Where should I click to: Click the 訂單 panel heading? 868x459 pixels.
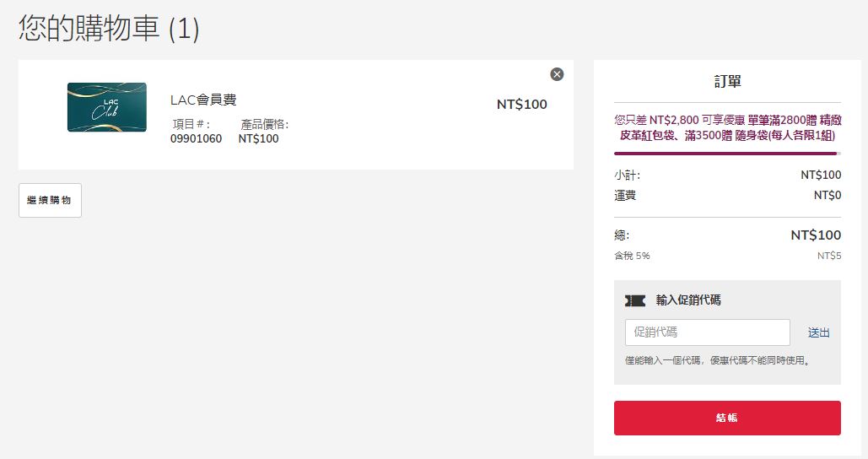[x=727, y=81]
